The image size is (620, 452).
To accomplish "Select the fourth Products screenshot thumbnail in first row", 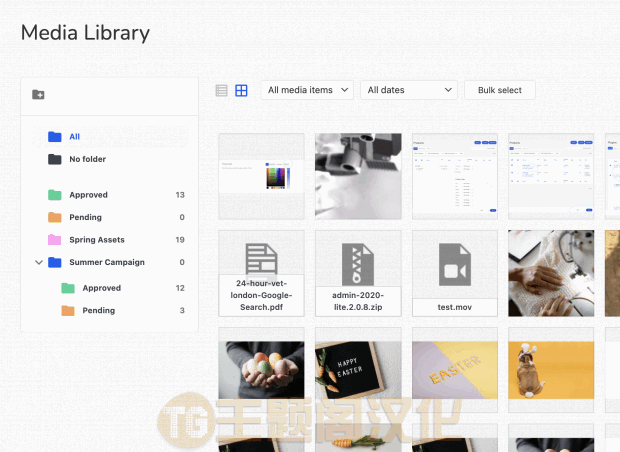I will (x=551, y=176).
